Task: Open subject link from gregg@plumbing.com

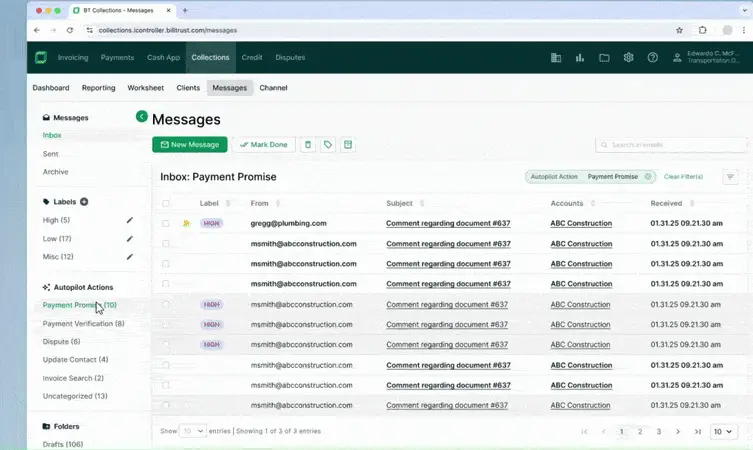Action: (x=448, y=223)
